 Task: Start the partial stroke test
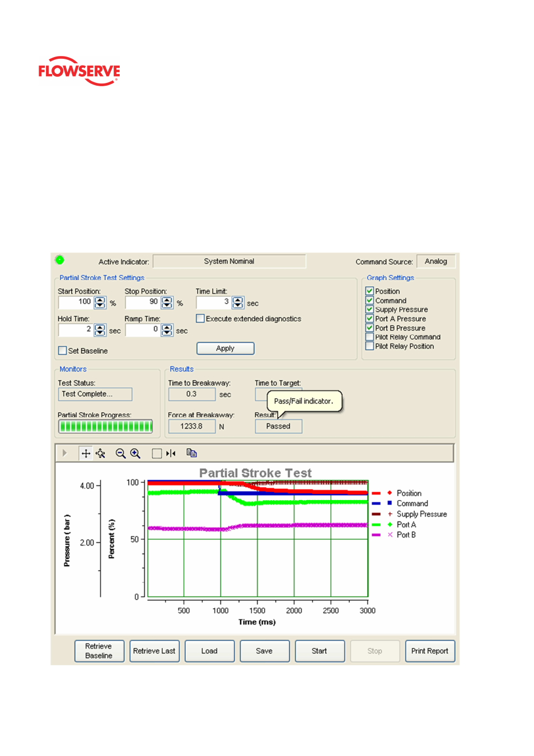click(320, 651)
